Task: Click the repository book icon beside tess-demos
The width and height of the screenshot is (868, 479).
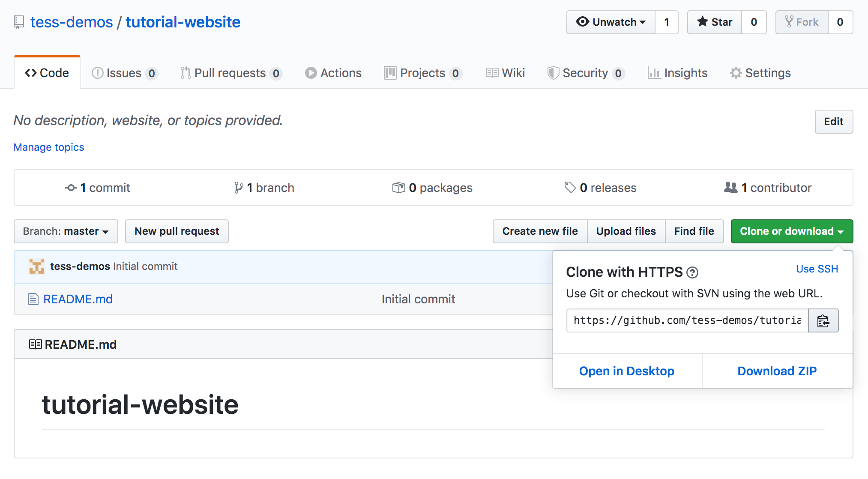Action: [x=18, y=22]
